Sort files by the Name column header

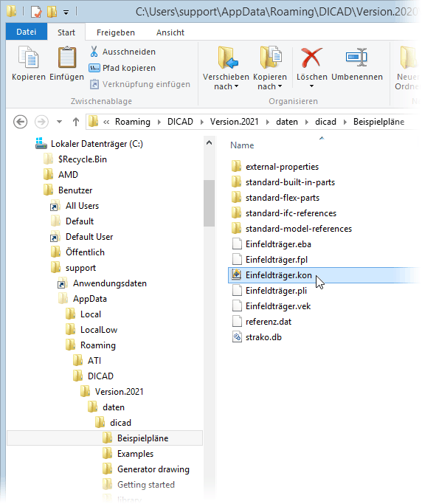tap(242, 145)
